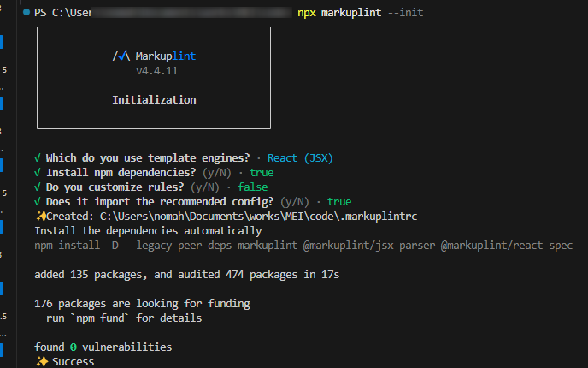The height and width of the screenshot is (368, 588).
Task: Click 'Install npm dependencies?' question text
Action: pos(121,173)
